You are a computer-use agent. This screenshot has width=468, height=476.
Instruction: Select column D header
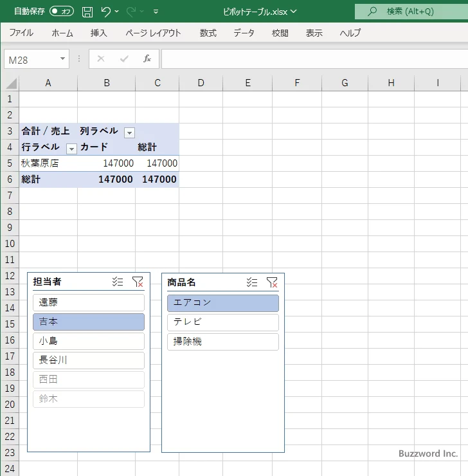point(201,83)
